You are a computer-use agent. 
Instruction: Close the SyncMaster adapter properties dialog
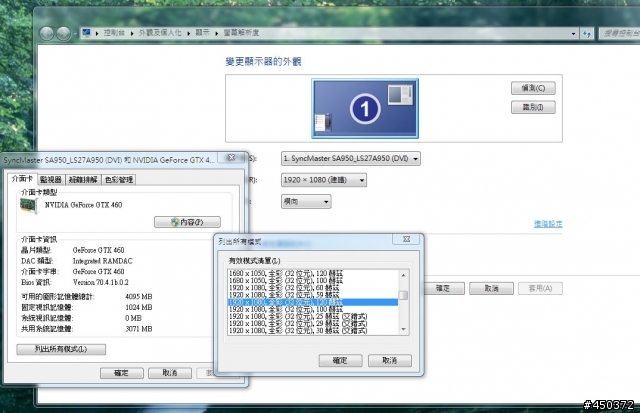tap(231, 158)
